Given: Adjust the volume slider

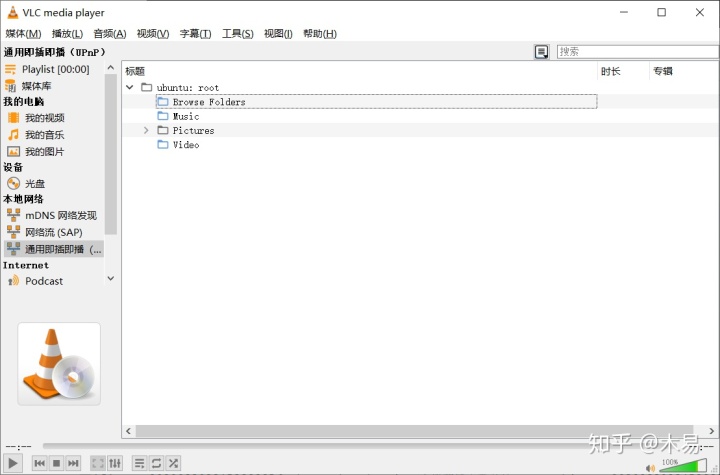Looking at the screenshot, I should pyautogui.click(x=683, y=466).
